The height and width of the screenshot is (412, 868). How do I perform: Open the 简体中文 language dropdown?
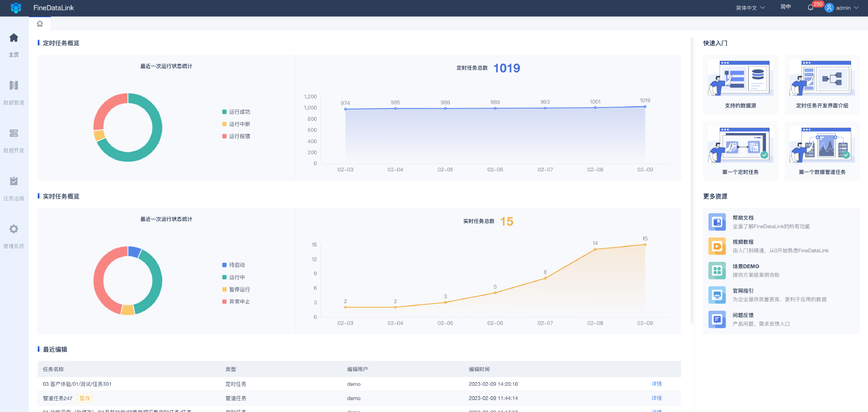(750, 8)
